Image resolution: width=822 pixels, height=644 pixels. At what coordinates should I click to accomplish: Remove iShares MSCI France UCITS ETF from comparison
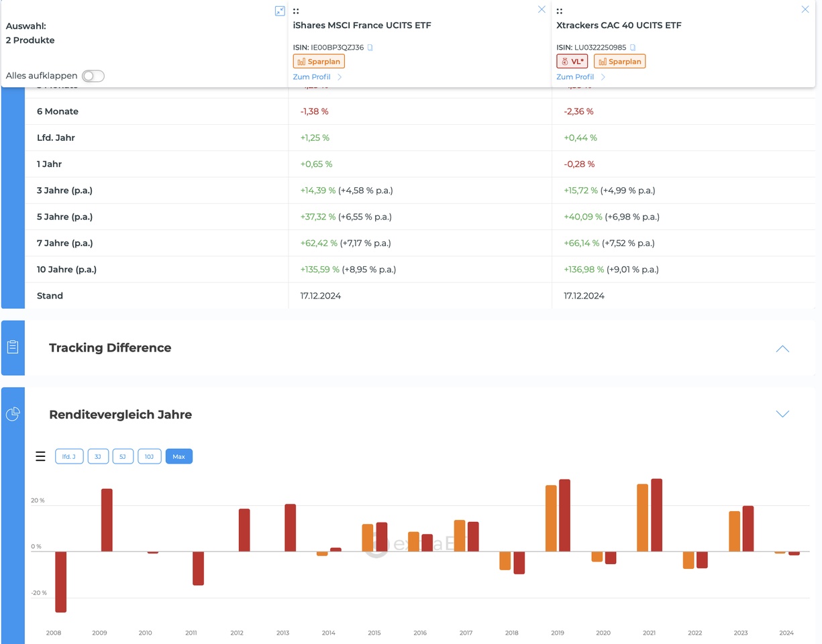coord(542,9)
